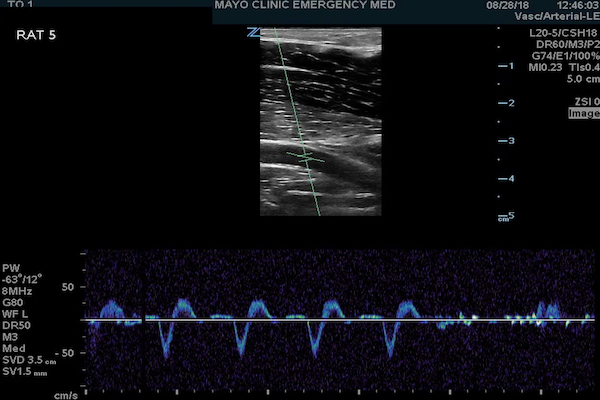Click the blue Z orientation marker icon

coord(253,32)
